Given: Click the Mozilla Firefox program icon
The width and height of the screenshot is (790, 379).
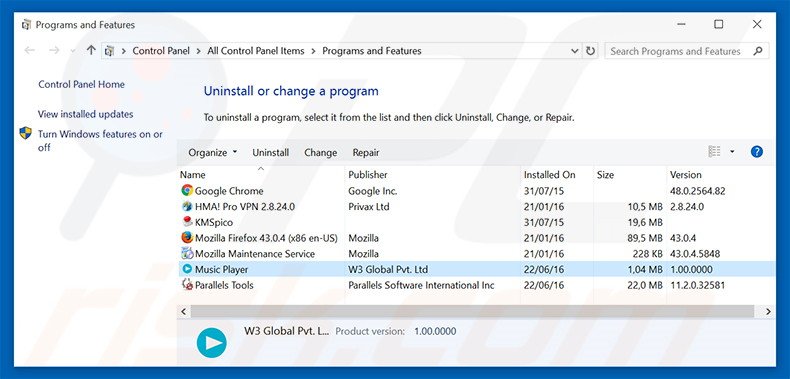Looking at the screenshot, I should click(187, 237).
